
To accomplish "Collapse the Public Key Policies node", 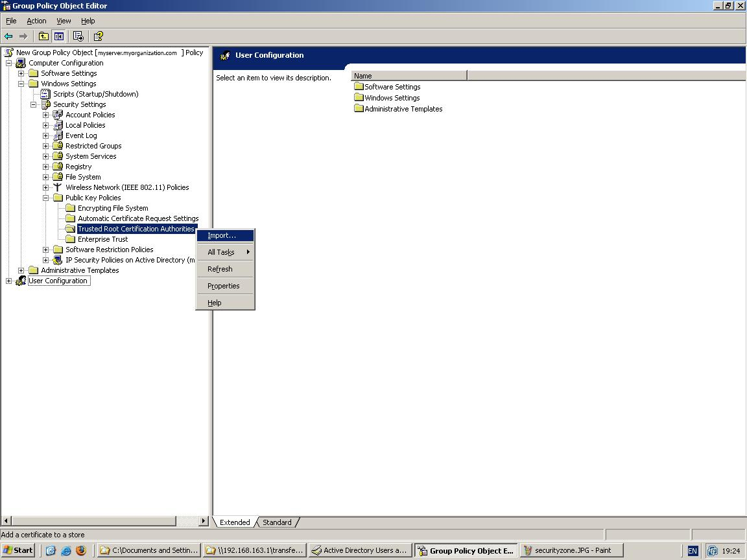I will [46, 198].
